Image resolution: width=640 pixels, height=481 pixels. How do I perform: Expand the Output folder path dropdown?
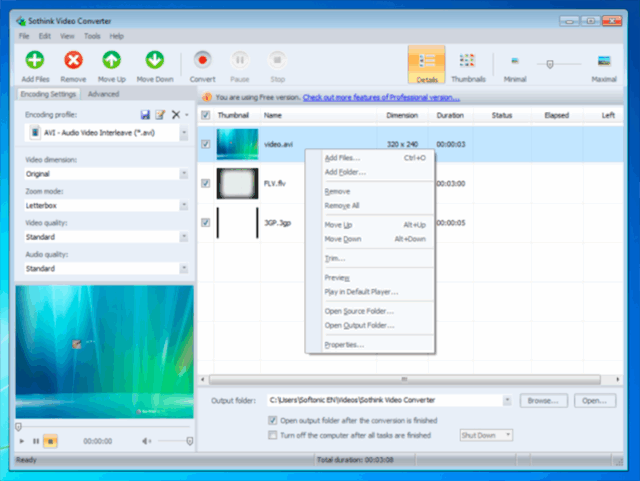(x=507, y=400)
